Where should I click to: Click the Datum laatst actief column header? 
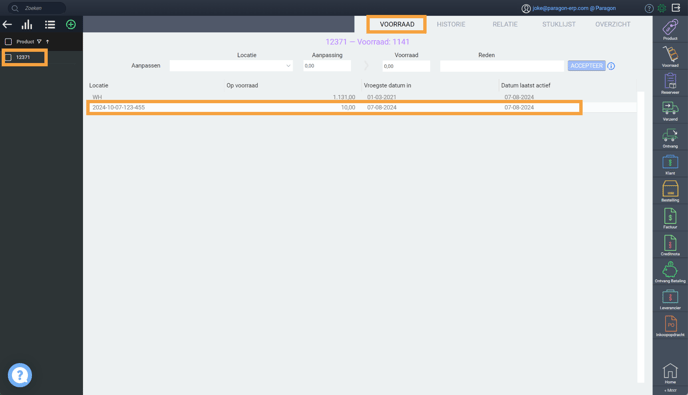coord(526,86)
